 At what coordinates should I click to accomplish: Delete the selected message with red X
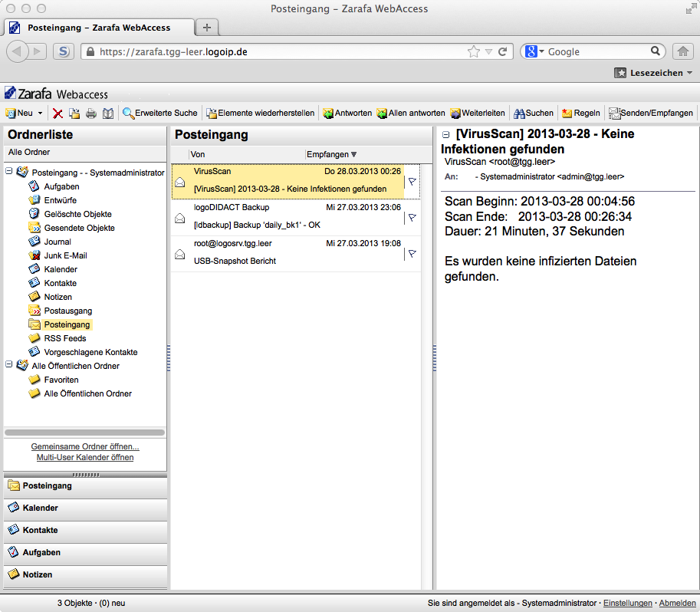point(58,114)
